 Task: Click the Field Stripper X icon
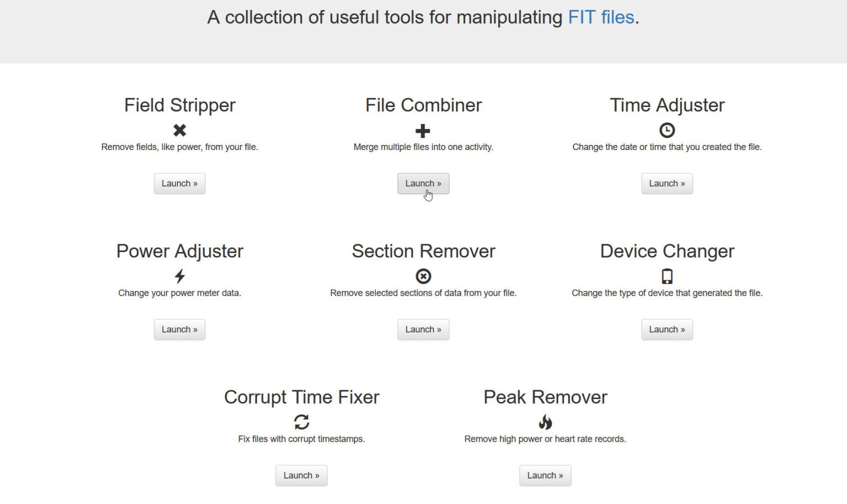pos(180,130)
